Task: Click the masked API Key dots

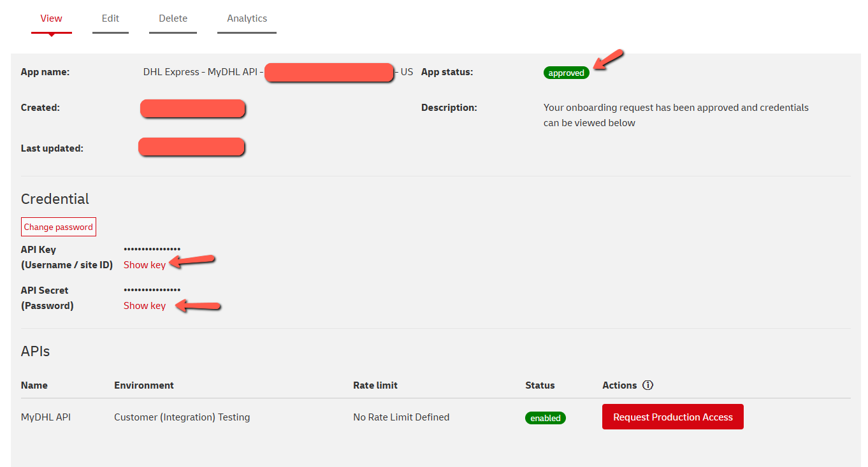Action: tap(152, 249)
